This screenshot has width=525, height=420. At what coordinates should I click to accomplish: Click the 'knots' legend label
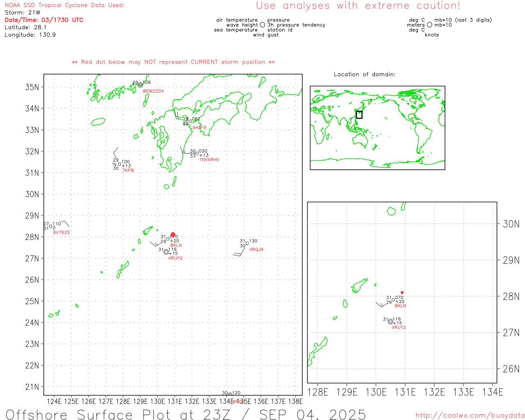click(432, 35)
